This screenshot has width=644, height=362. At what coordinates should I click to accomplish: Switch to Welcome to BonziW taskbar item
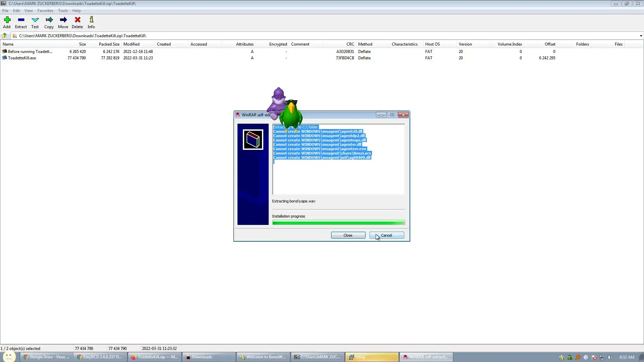pyautogui.click(x=263, y=357)
